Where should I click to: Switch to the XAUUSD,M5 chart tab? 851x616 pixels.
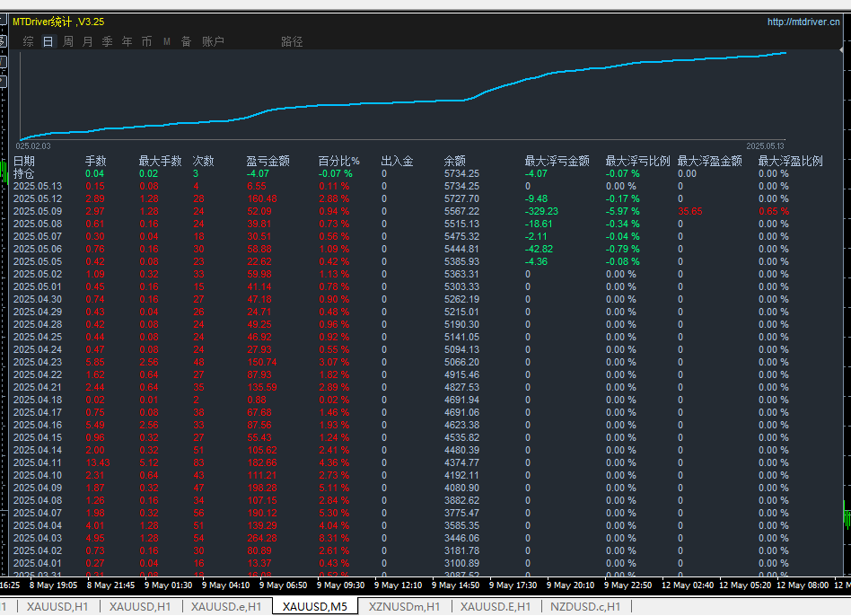(314, 607)
